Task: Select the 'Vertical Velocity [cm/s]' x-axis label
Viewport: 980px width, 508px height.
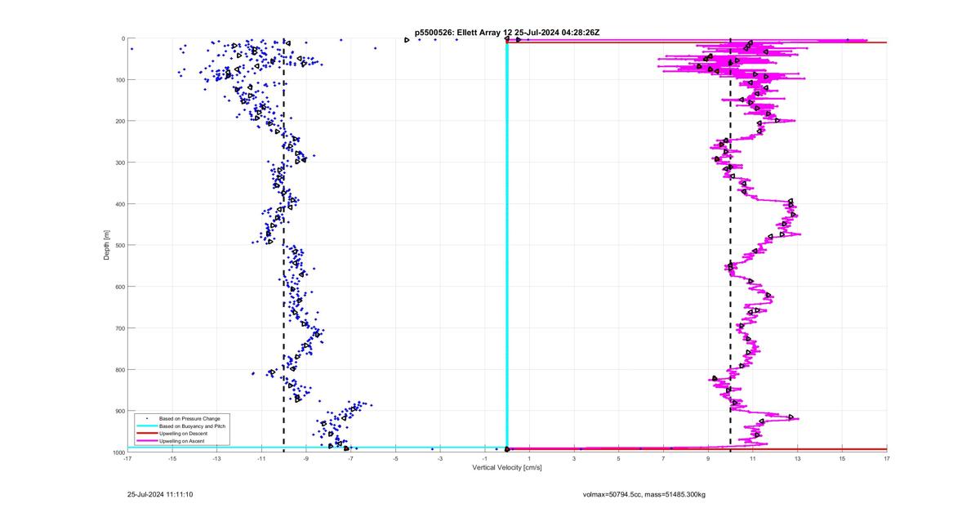Action: point(507,468)
